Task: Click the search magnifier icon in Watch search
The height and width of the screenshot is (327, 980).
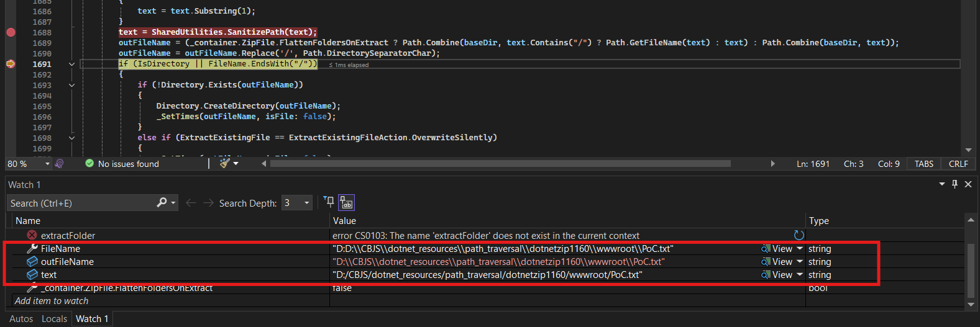Action: point(162,203)
